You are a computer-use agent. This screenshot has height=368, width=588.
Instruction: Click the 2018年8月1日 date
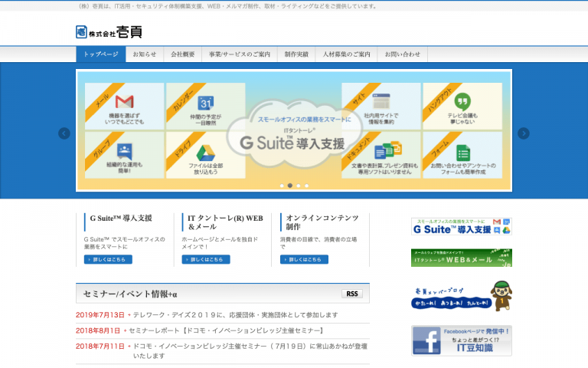click(x=98, y=331)
